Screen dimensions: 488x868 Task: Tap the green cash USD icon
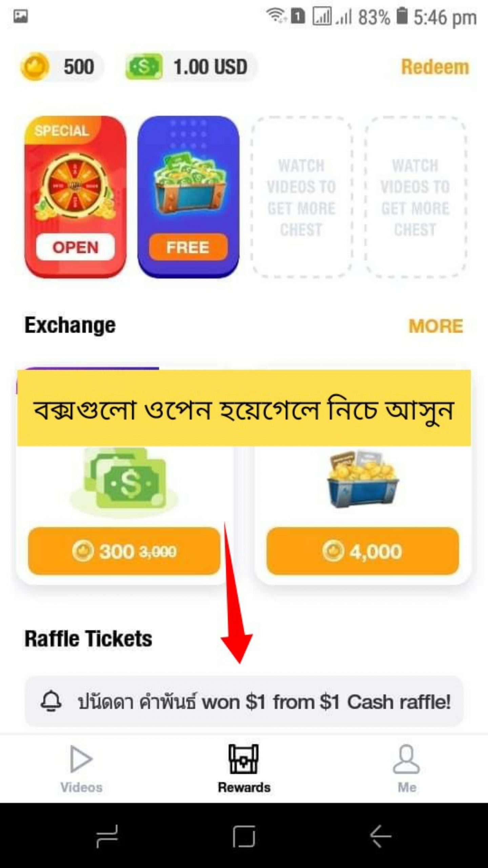pyautogui.click(x=144, y=67)
